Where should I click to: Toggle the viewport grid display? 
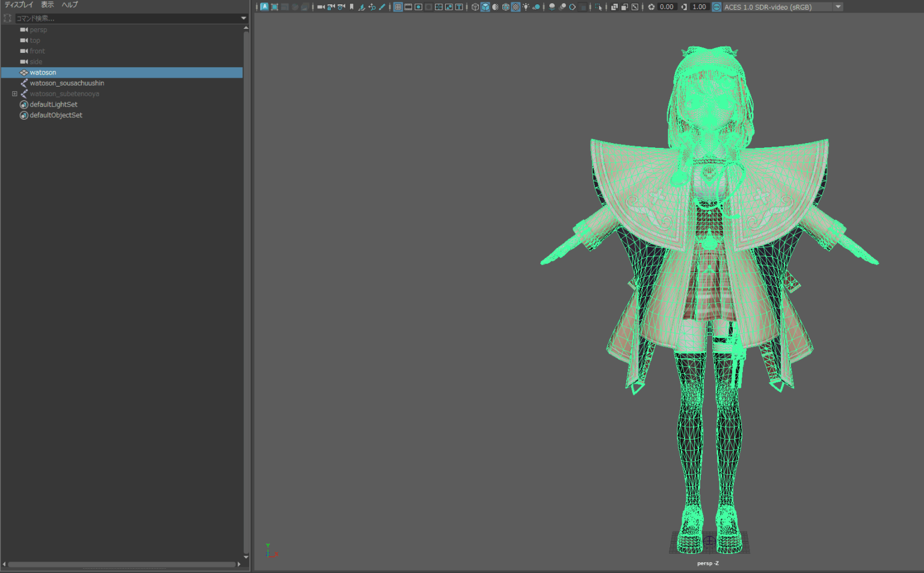[398, 7]
